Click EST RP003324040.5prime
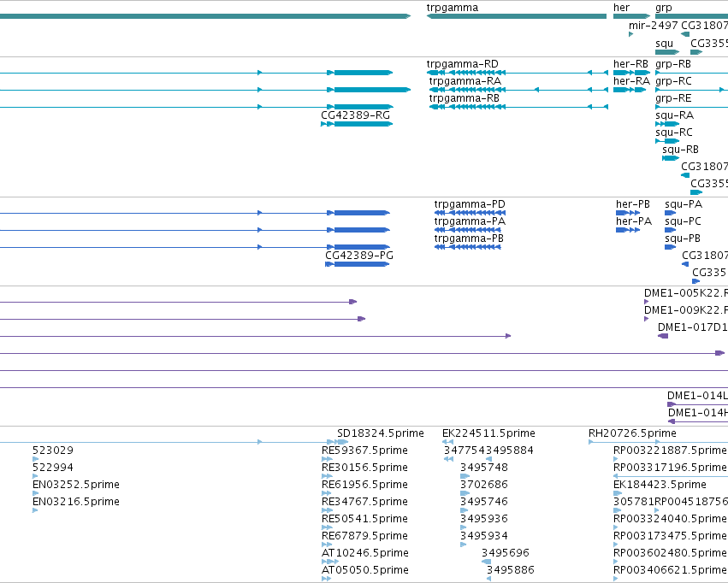The height and width of the screenshot is (583, 728). click(670, 519)
